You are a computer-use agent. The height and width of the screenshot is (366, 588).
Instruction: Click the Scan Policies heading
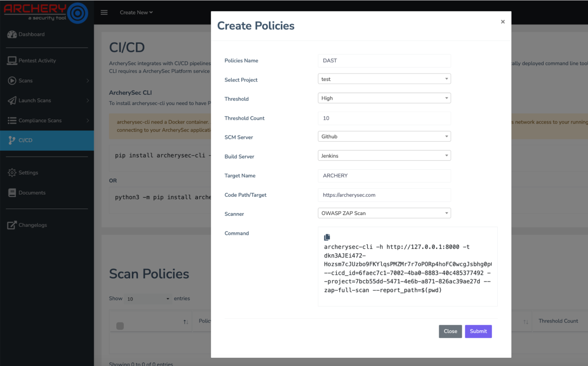149,274
